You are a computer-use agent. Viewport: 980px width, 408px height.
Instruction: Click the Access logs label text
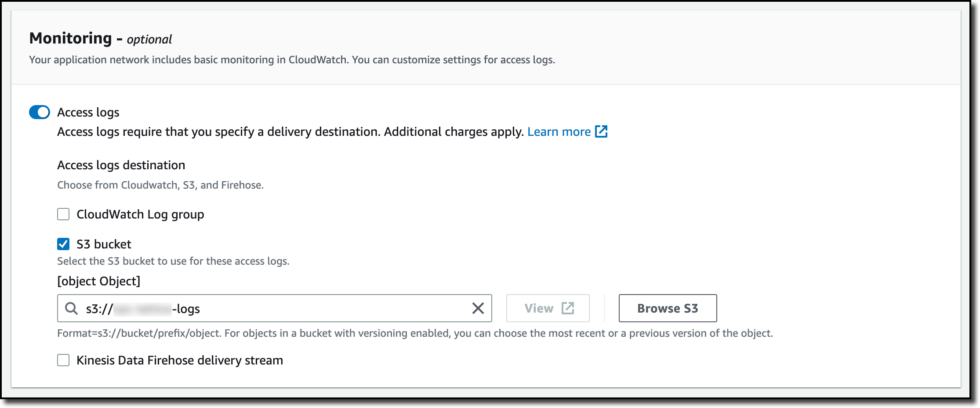coord(88,113)
